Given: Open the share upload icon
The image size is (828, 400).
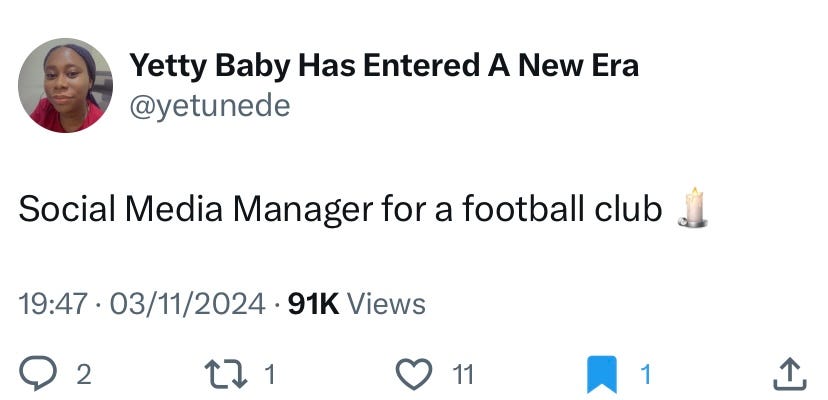Looking at the screenshot, I should tap(790, 374).
